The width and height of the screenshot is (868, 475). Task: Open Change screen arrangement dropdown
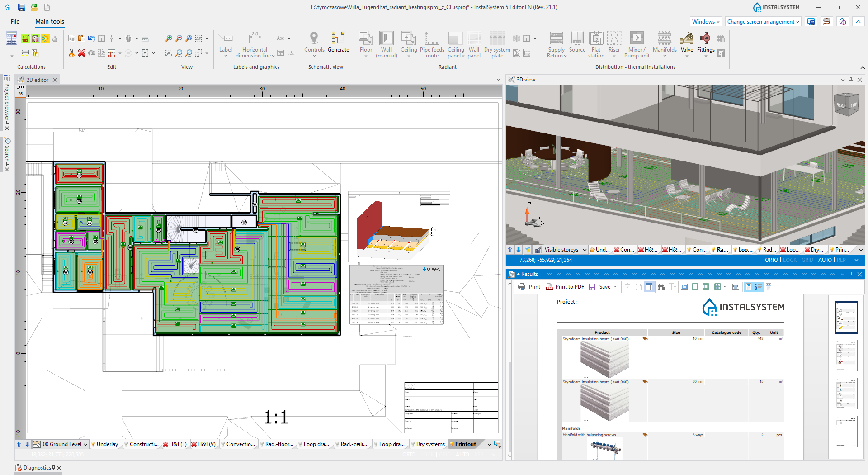click(763, 22)
